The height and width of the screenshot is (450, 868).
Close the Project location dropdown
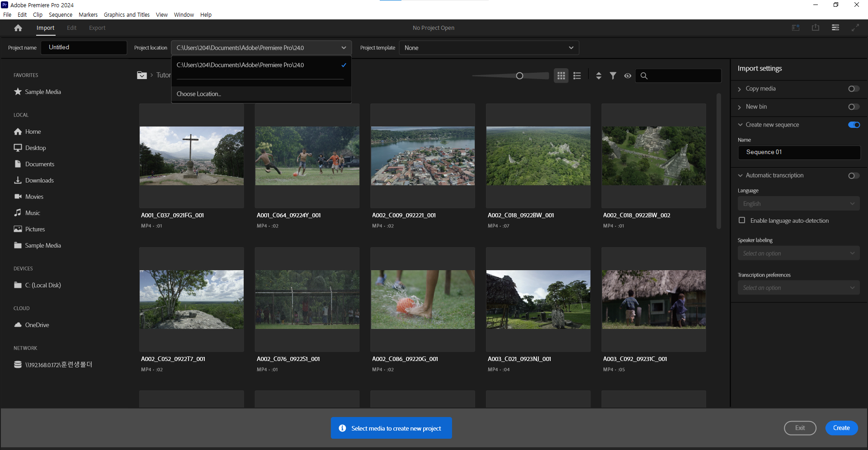[x=261, y=47]
